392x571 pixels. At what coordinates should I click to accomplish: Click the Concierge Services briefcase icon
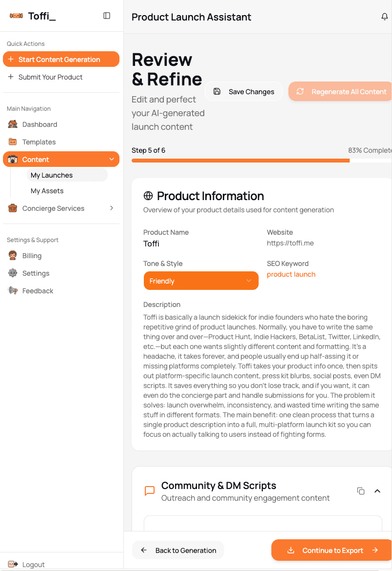[13, 208]
